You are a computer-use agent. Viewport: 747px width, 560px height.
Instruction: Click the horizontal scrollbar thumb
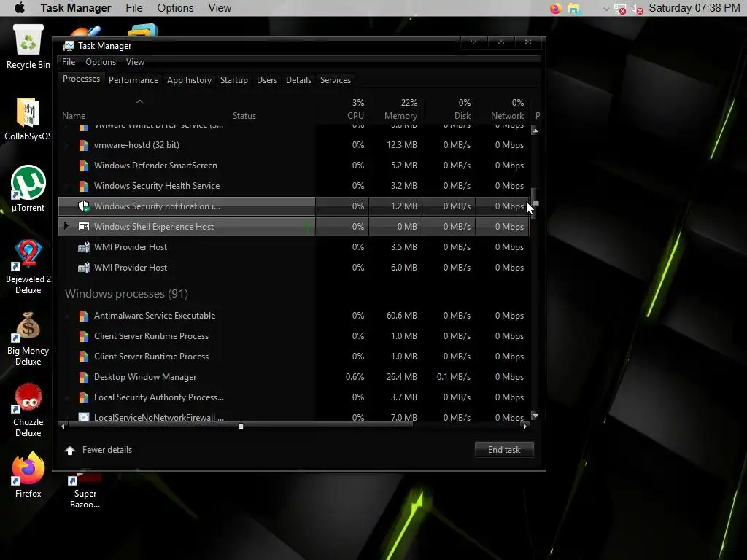241,427
